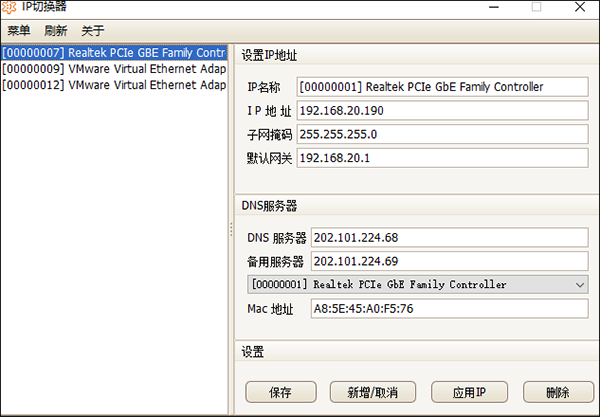
Task: Select the [00000007] Realtek PCIe adapter entry
Action: pos(113,52)
